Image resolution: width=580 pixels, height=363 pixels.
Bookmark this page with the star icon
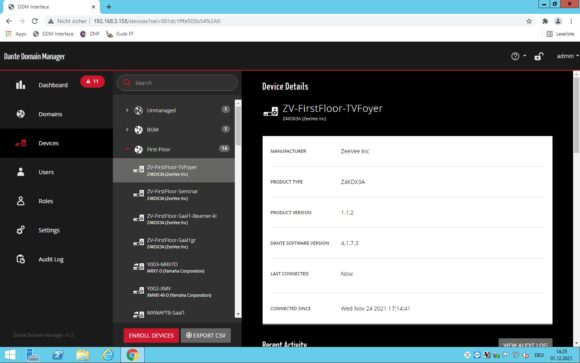tap(529, 21)
